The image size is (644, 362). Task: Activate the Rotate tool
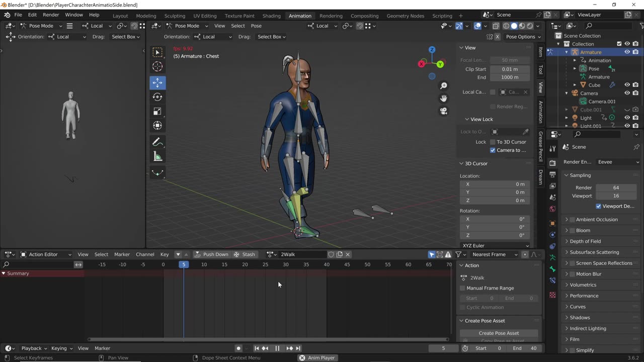(157, 97)
